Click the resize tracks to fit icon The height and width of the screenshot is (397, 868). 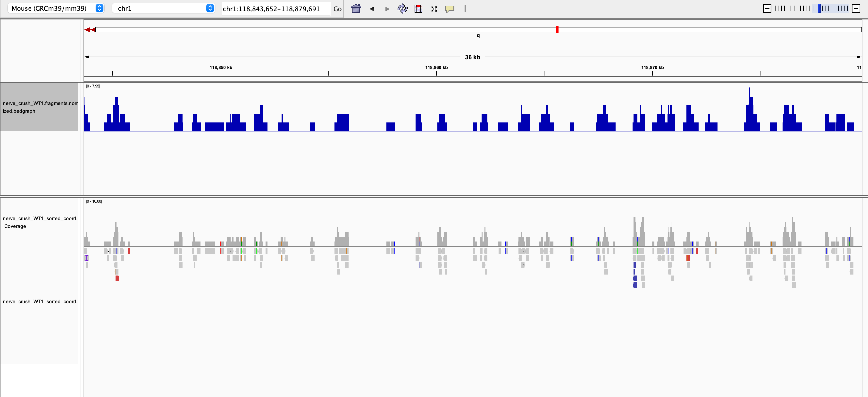click(434, 9)
